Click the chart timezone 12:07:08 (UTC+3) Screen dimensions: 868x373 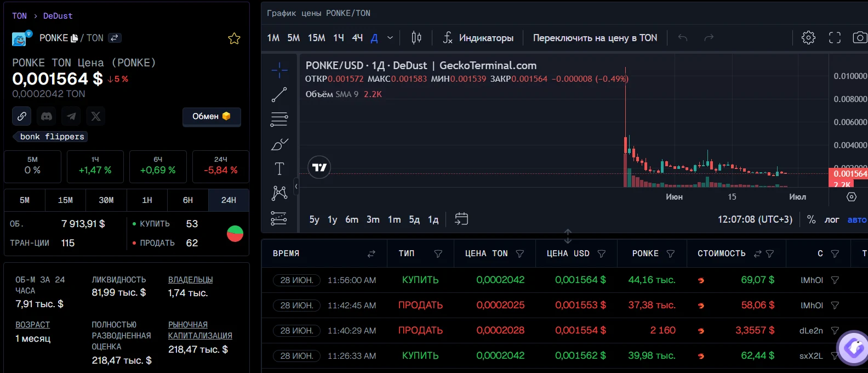click(755, 219)
